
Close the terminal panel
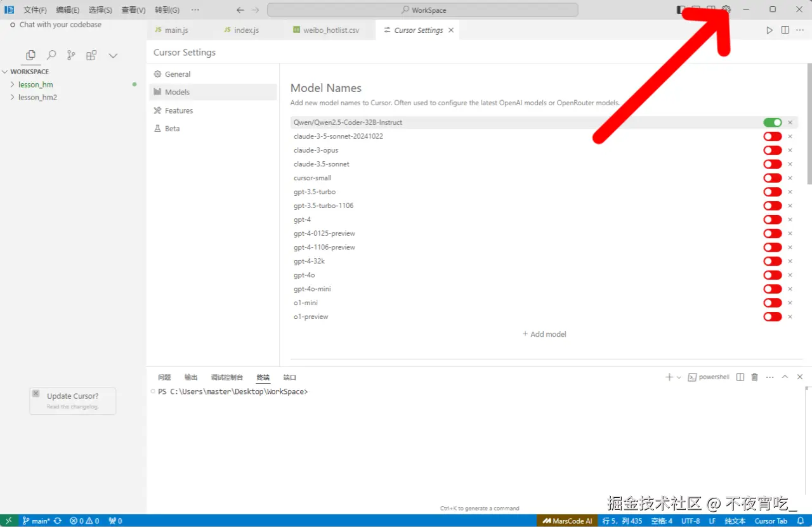(800, 377)
